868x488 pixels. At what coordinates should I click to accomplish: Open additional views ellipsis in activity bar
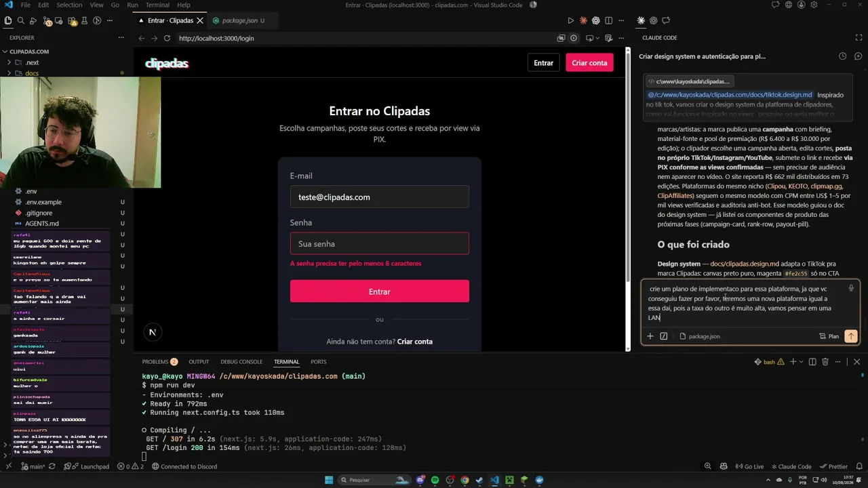(111, 21)
